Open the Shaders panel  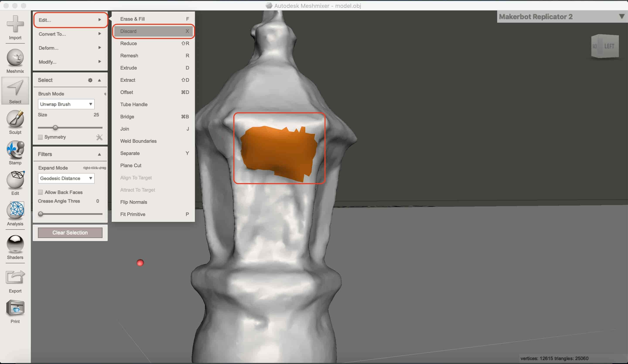point(15,247)
